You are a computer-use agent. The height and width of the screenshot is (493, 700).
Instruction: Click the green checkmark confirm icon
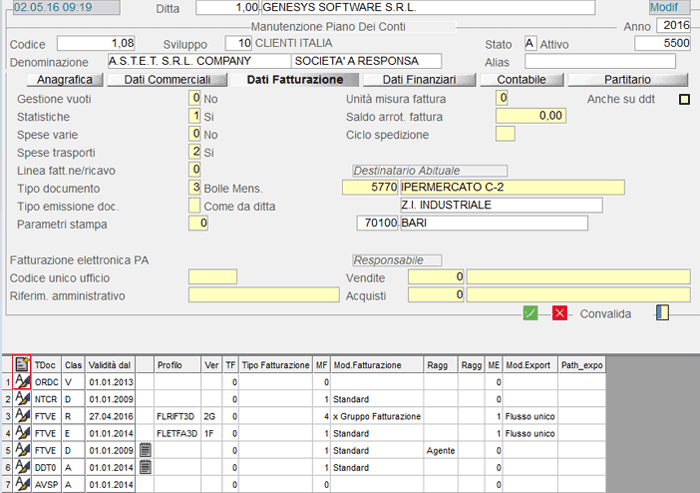531,314
